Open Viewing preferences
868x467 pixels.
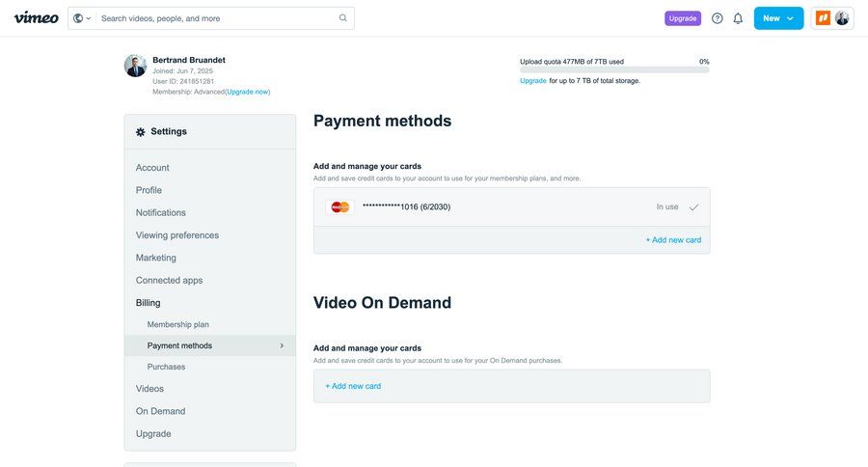[177, 235]
